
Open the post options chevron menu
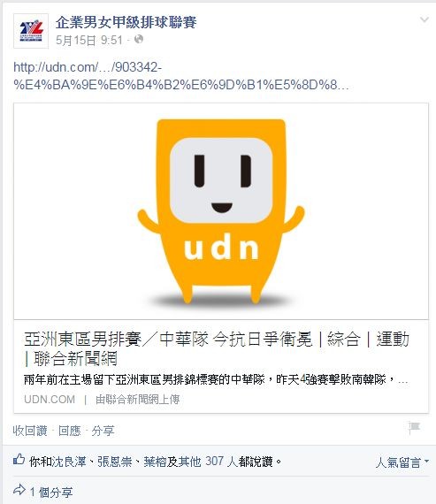425,20
